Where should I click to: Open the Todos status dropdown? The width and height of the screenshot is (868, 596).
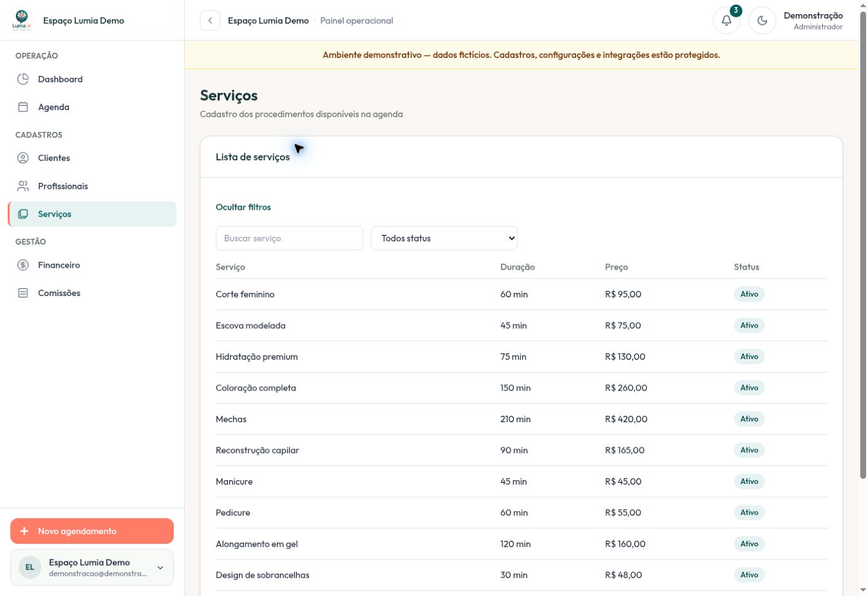click(x=444, y=238)
